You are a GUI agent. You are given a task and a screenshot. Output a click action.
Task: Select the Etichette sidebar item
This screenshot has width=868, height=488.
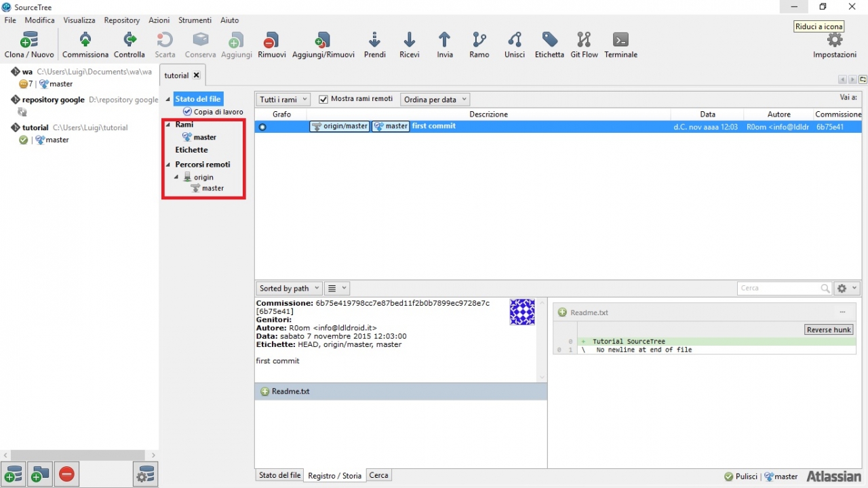tap(192, 150)
